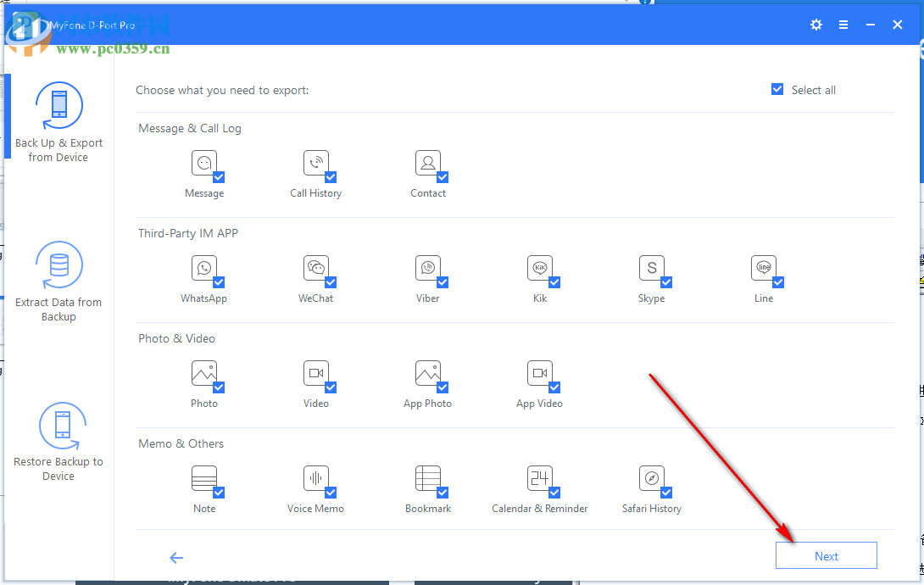
Task: Open the hamburger menu in title bar
Action: tap(843, 25)
